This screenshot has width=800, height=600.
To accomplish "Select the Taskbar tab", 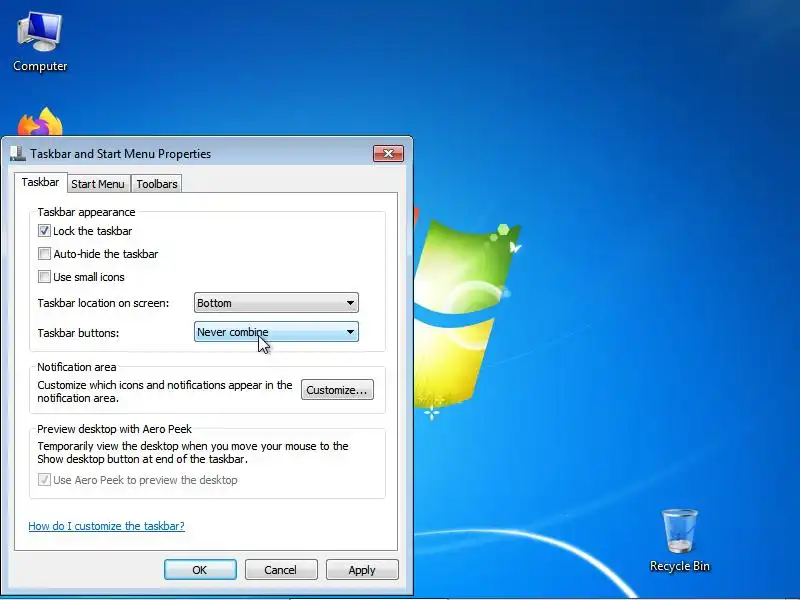I will tap(40, 182).
